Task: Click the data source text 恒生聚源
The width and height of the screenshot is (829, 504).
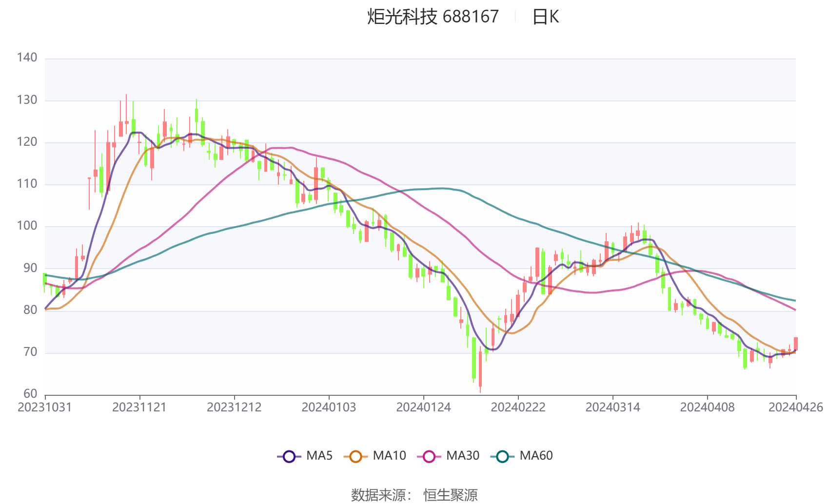Action: (450, 495)
